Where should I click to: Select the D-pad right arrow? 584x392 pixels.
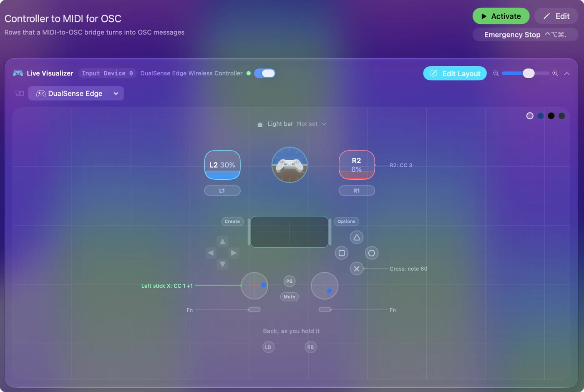point(234,253)
